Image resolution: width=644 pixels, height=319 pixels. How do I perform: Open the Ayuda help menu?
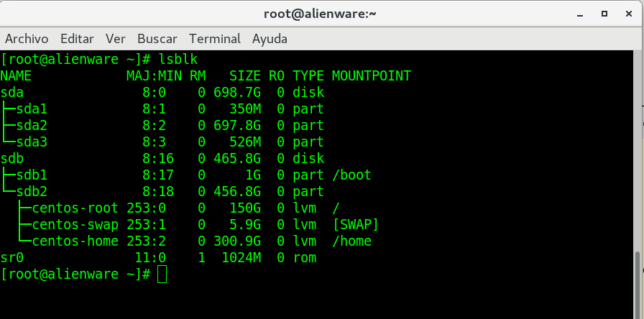point(270,39)
